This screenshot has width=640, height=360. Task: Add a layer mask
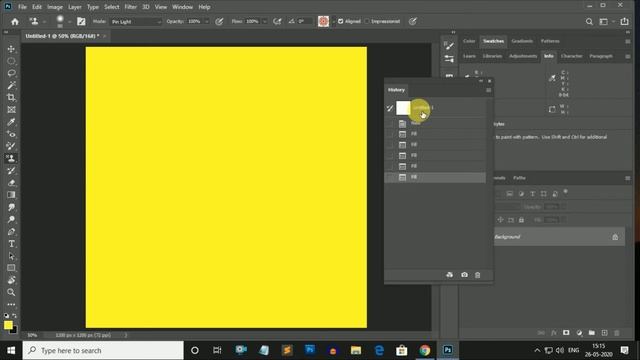click(566, 333)
